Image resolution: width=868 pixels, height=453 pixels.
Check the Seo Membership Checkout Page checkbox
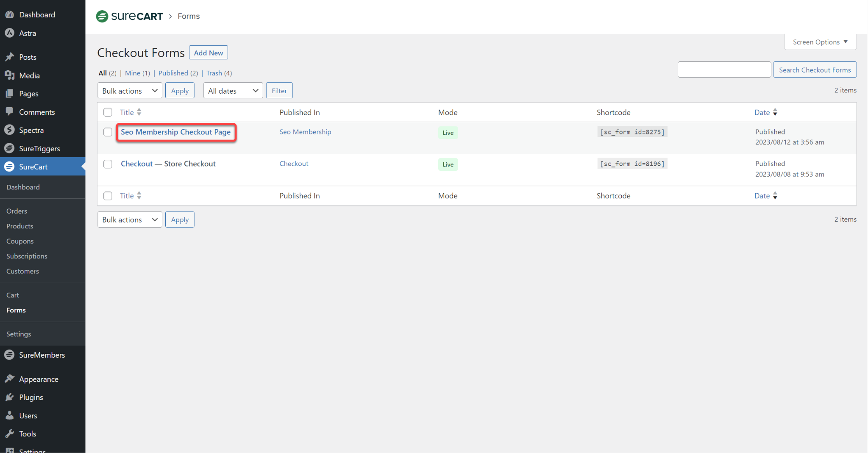pos(108,132)
